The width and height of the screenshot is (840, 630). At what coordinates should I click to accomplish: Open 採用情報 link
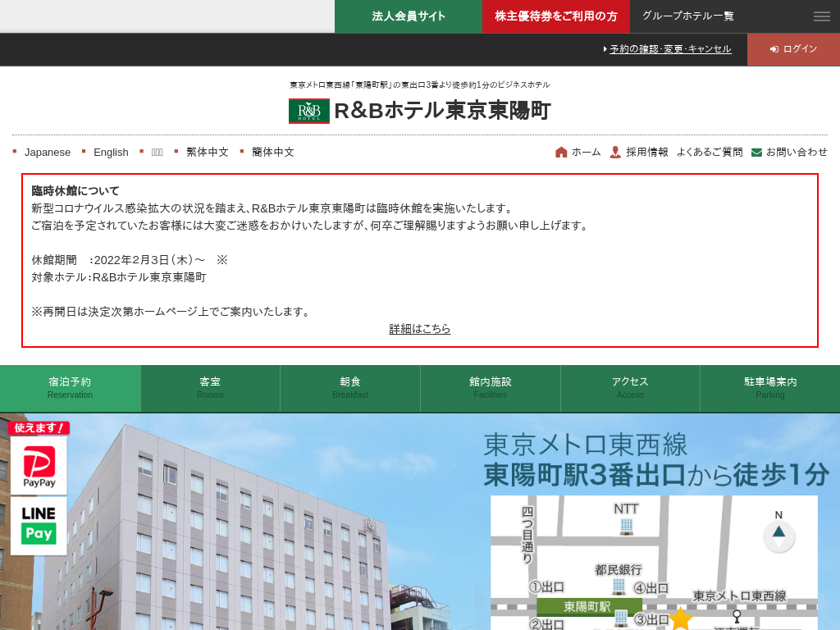coord(647,152)
